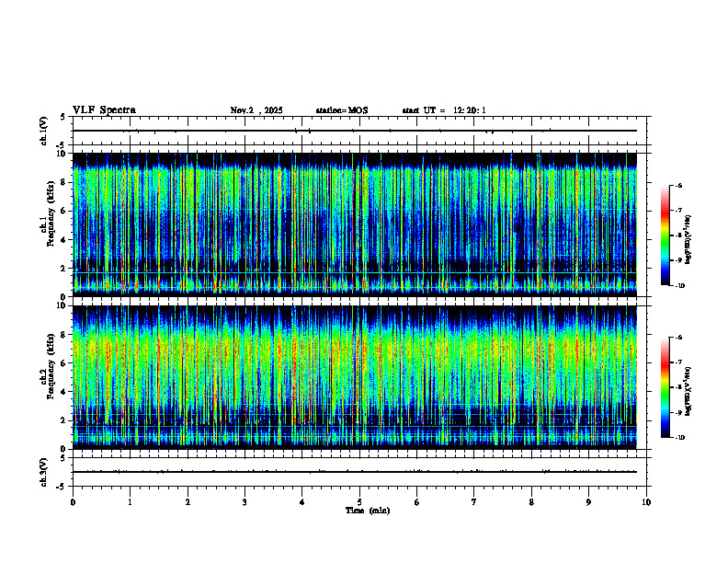Image resolution: width=728 pixels, height=563 pixels.
Task: Click the ch.3(V) axis "-5" tick label
Action: [x=62, y=487]
